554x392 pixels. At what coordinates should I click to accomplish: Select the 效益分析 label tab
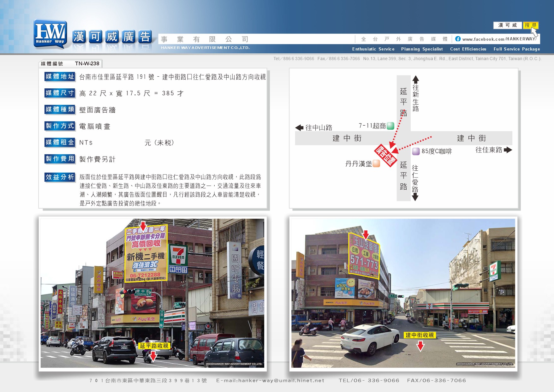pyautogui.click(x=60, y=177)
